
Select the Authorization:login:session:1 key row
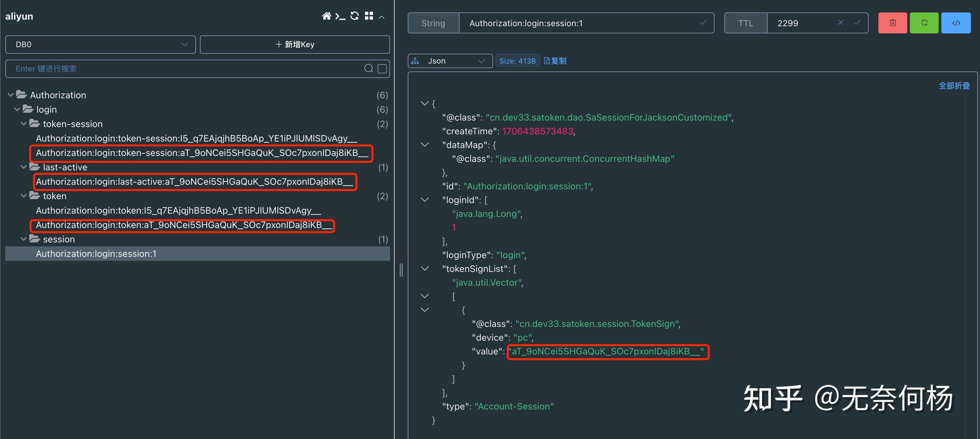[197, 254]
